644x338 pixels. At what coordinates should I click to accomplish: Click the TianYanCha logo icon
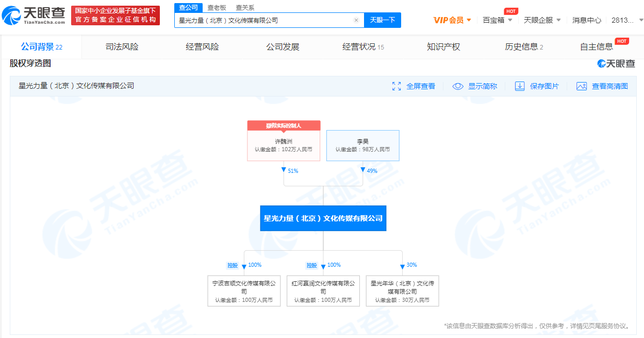tap(11, 15)
